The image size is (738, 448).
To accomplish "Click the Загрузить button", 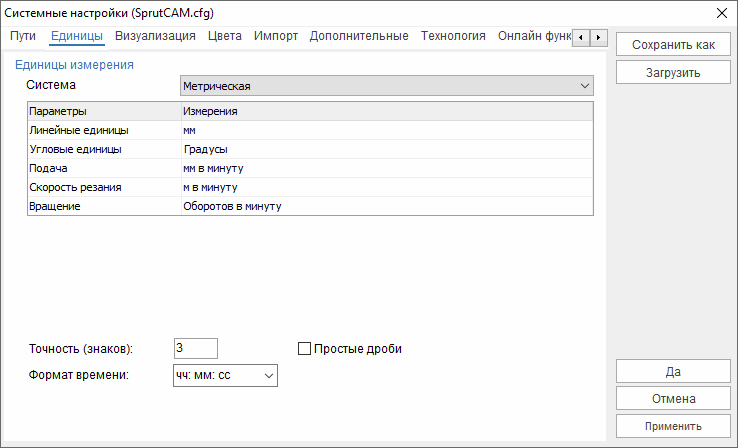I will (673, 72).
